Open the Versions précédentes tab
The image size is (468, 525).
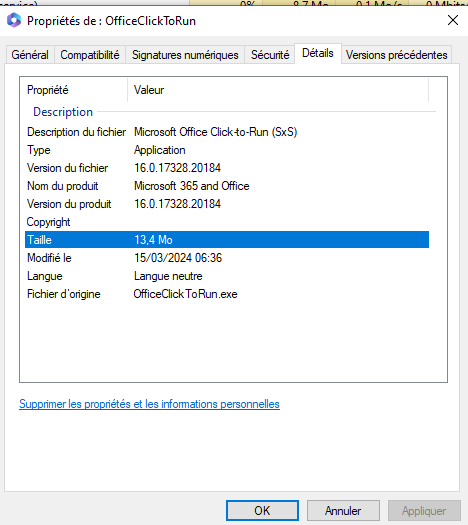396,55
